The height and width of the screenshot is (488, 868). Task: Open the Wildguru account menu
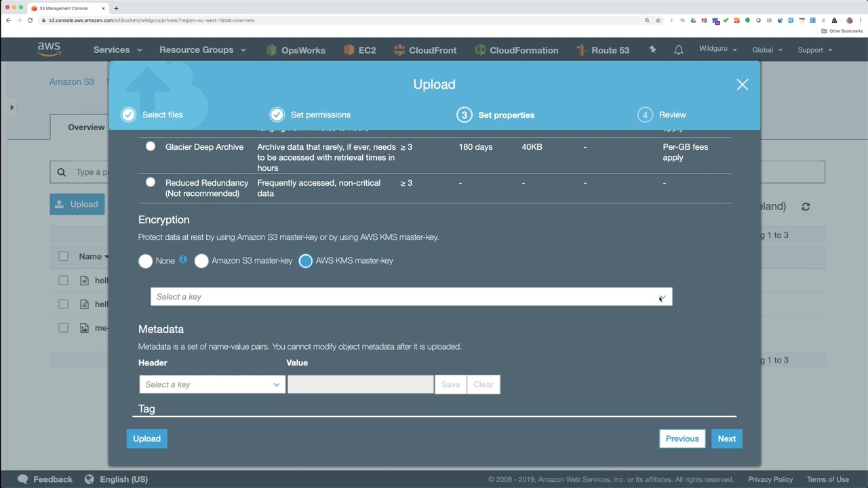tap(718, 49)
